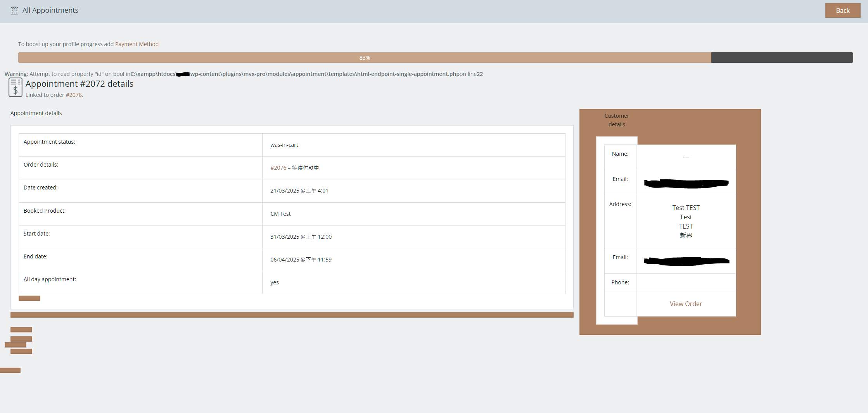The width and height of the screenshot is (868, 413).
Task: Click the Start date value 31/03/2025
Action: (301, 237)
